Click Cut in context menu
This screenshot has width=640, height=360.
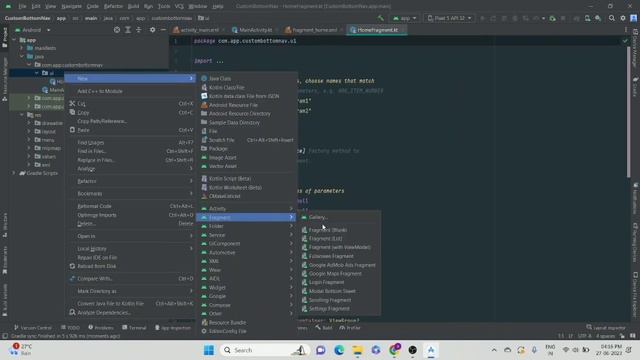click(131, 104)
